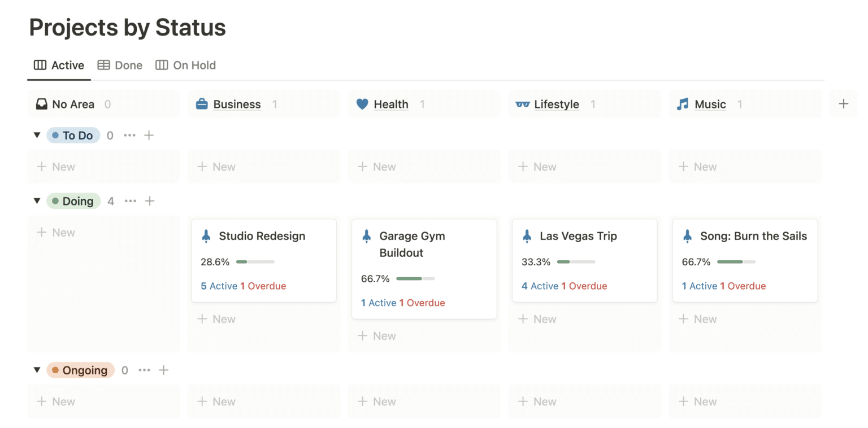This screenshot has width=868, height=428.
Task: Switch to the Done tab
Action: click(x=120, y=65)
